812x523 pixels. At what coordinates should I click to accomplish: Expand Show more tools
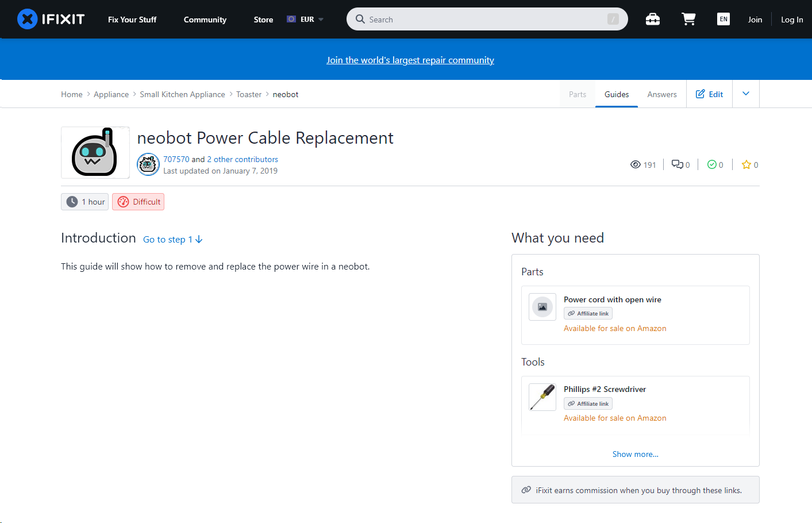pyautogui.click(x=635, y=454)
